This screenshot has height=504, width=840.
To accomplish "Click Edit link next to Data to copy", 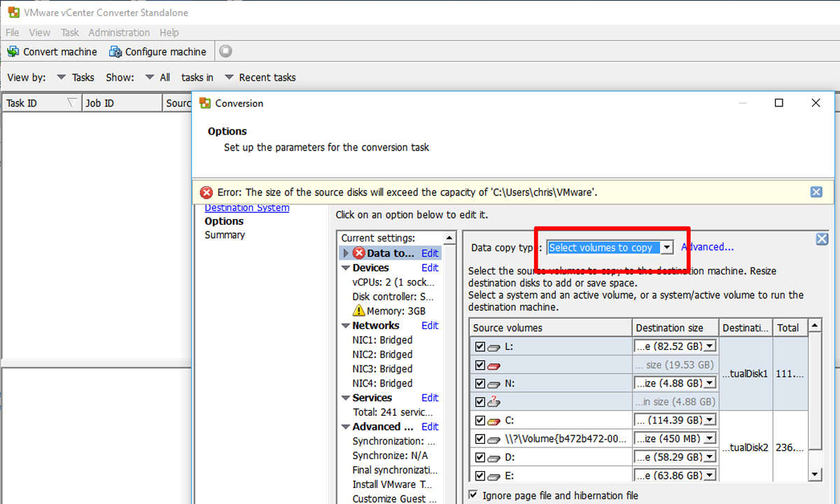I will [430, 253].
